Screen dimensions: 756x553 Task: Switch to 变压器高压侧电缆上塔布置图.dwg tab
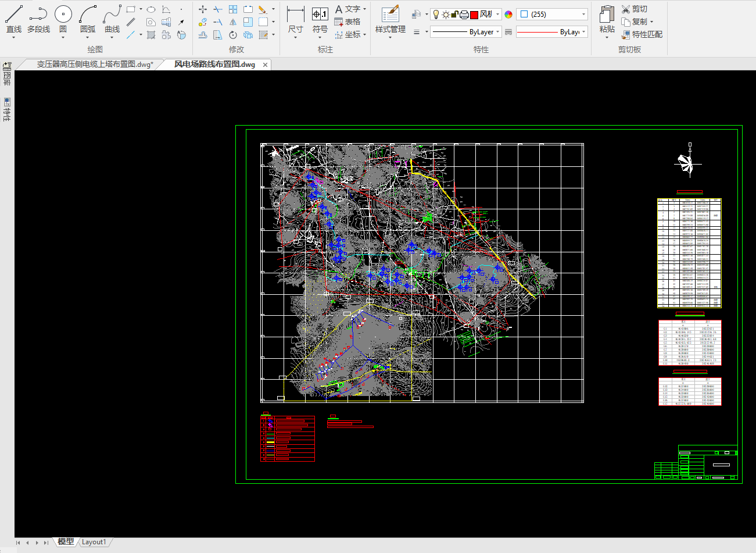point(95,65)
